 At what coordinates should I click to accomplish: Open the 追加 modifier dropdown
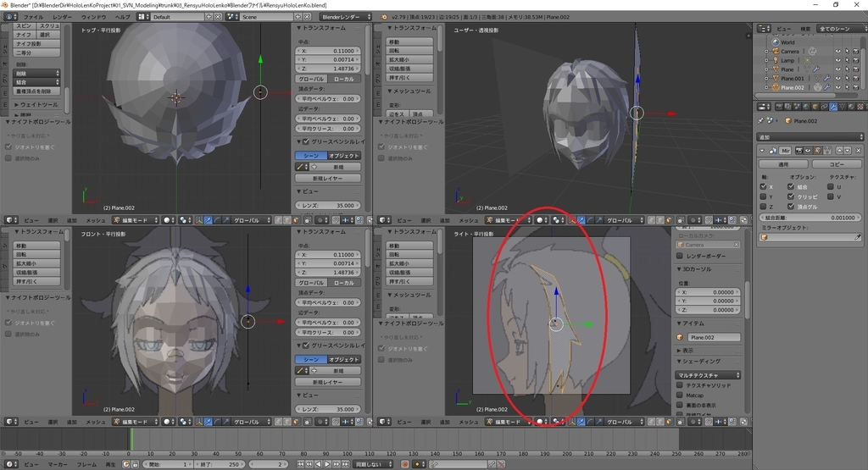810,136
